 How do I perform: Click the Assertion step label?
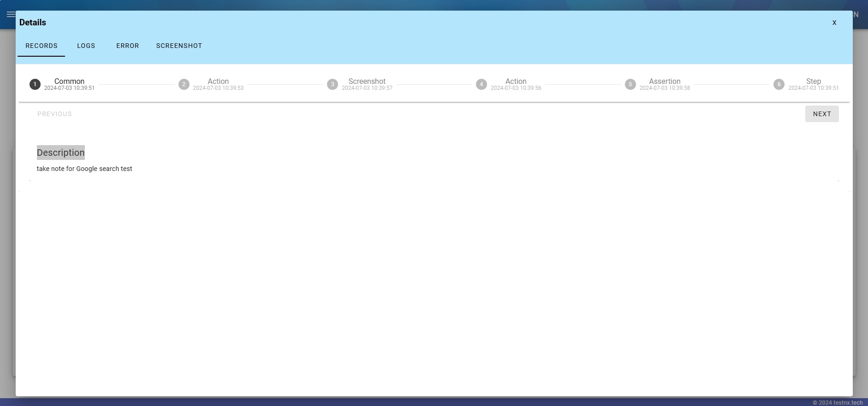pyautogui.click(x=664, y=81)
